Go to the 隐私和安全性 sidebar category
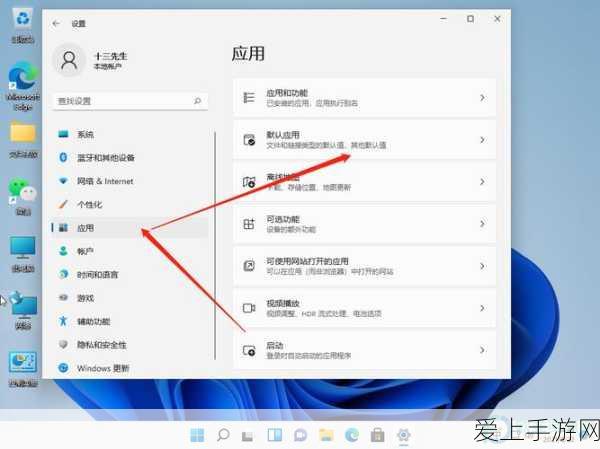Image resolution: width=600 pixels, height=449 pixels. 130,345
